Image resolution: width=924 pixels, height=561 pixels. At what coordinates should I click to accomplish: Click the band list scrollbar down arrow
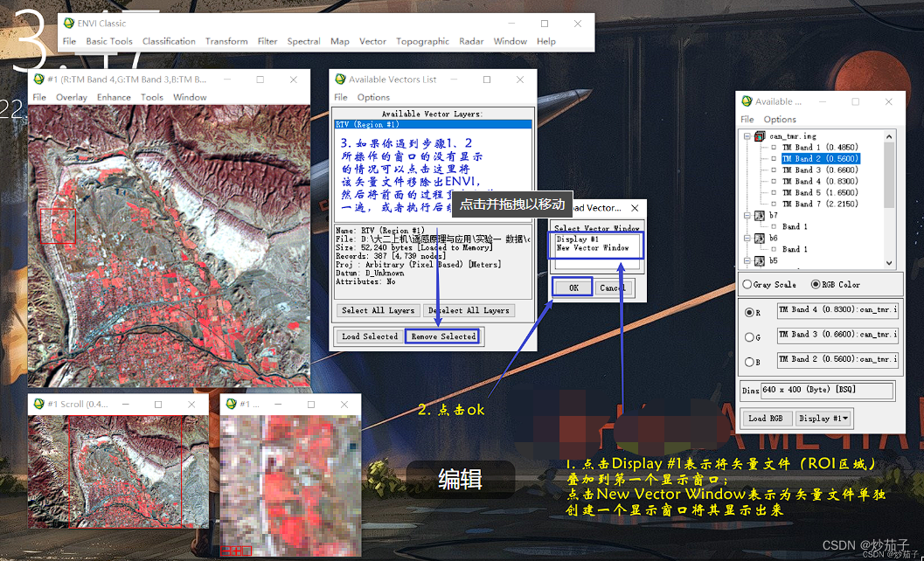click(889, 263)
